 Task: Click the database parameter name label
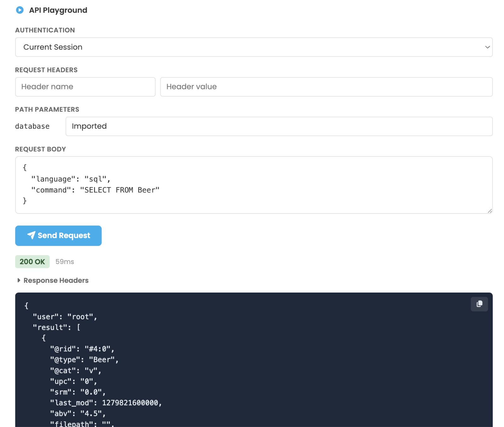32,126
